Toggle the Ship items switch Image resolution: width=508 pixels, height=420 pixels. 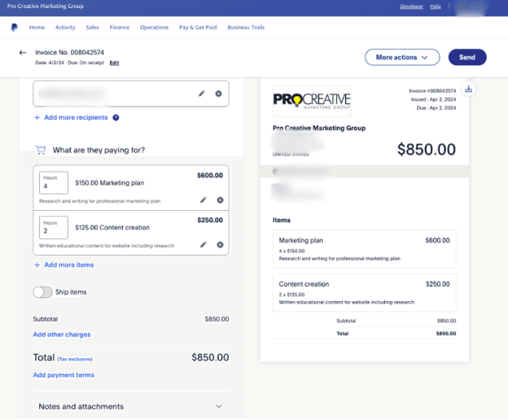[x=42, y=292]
